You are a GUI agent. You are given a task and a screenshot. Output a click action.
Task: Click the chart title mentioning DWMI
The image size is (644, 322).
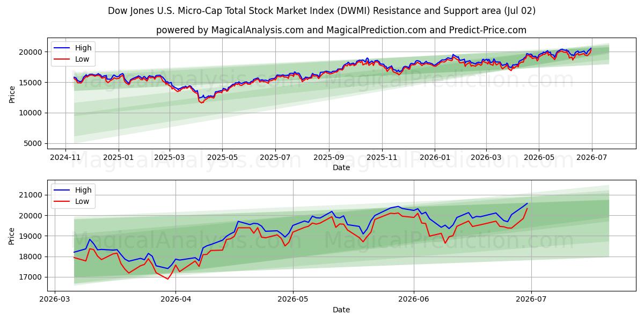(321, 11)
